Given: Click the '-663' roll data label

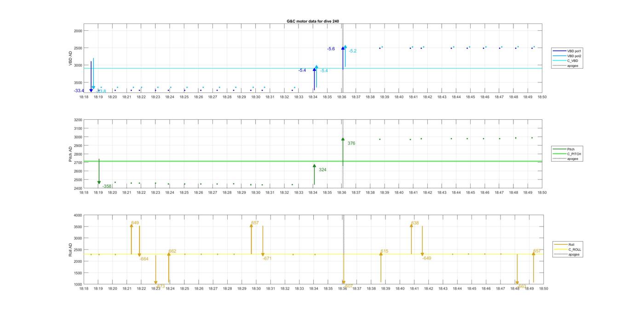Looking at the screenshot, I should click(522, 286).
